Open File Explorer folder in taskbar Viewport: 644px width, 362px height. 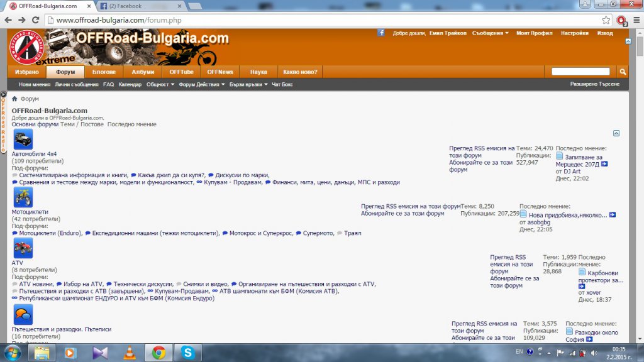pos(42,353)
